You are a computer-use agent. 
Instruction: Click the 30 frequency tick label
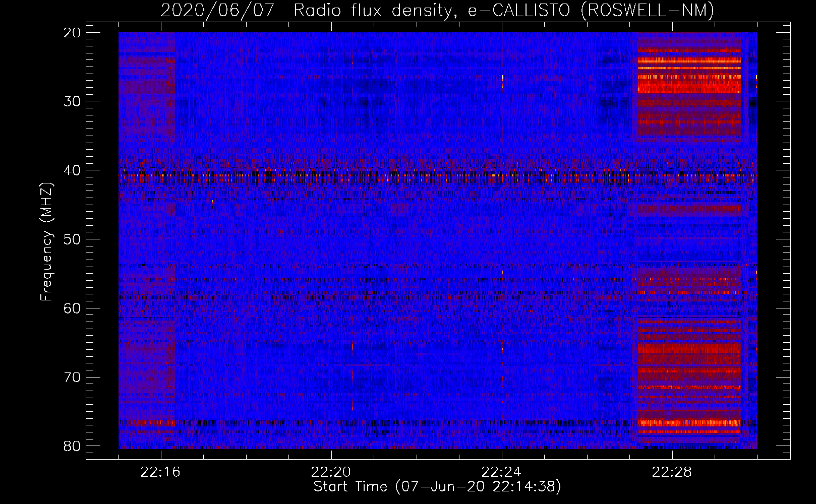[x=72, y=101]
